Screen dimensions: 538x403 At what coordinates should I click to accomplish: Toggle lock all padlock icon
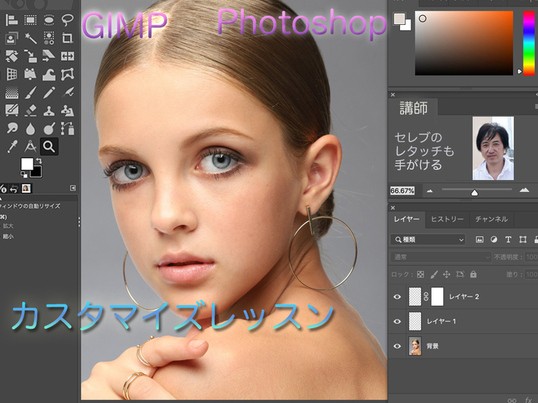click(473, 274)
